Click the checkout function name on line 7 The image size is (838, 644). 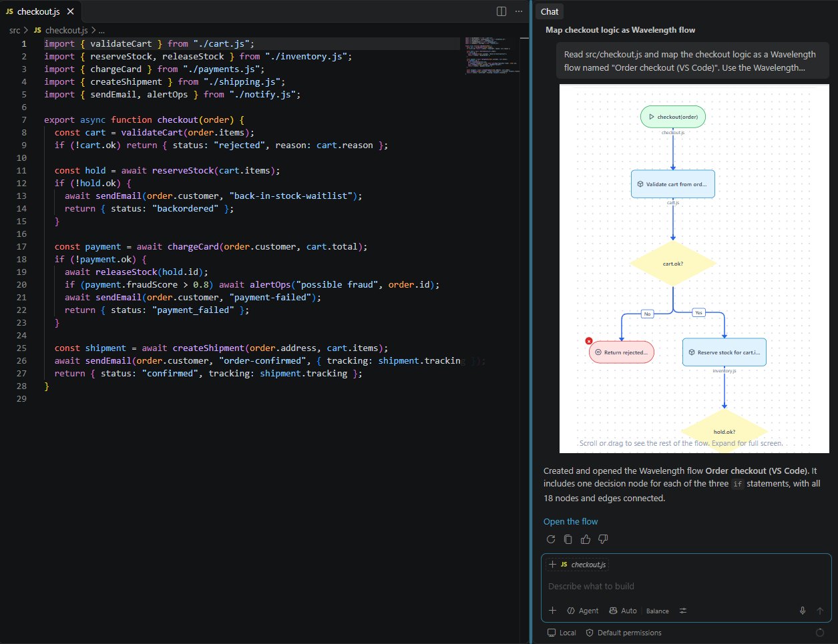pos(178,120)
